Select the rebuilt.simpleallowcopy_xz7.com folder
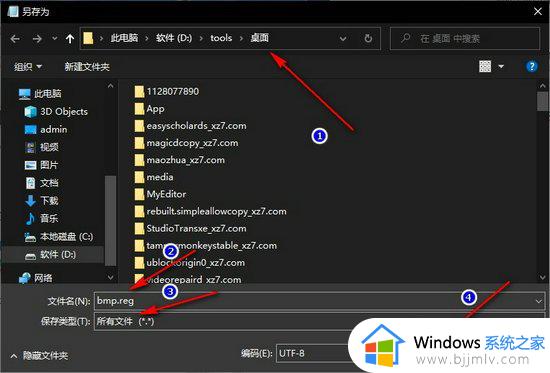 [210, 212]
